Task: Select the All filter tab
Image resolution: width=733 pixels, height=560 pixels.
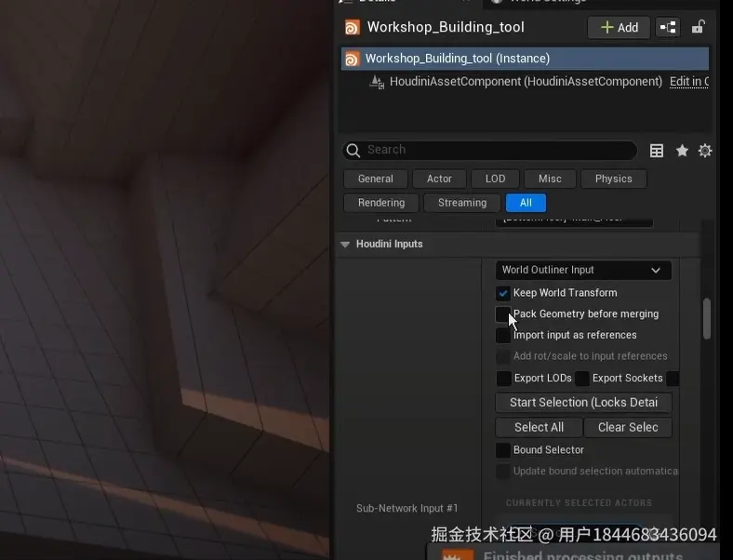Action: pos(526,203)
